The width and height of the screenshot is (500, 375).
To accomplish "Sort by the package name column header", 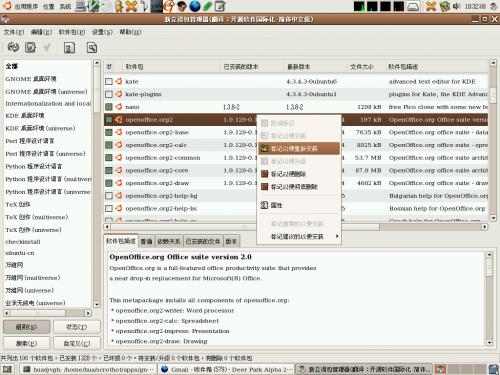I will [x=171, y=67].
